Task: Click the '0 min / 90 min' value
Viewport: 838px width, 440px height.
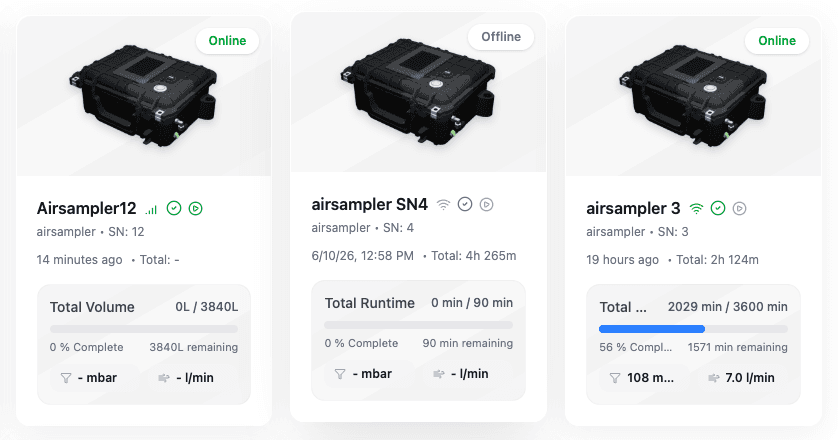Action: click(x=472, y=303)
